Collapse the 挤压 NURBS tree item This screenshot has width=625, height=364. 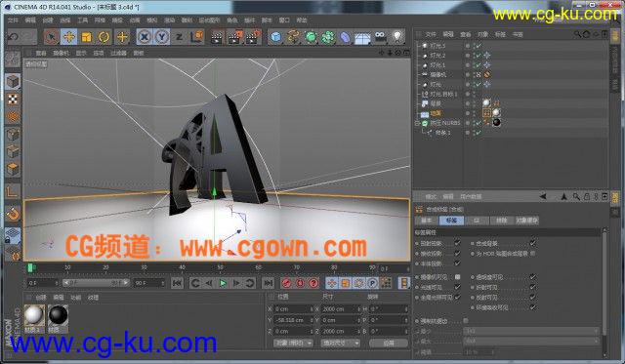click(417, 123)
